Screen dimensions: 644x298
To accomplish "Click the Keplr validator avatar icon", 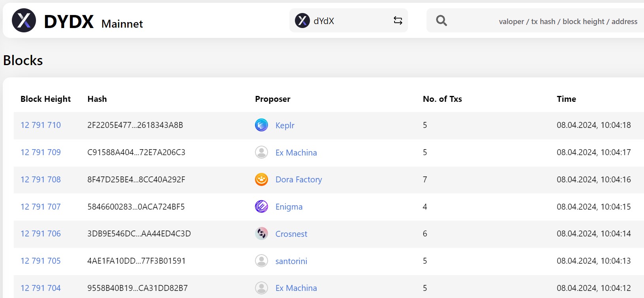I will [x=261, y=125].
